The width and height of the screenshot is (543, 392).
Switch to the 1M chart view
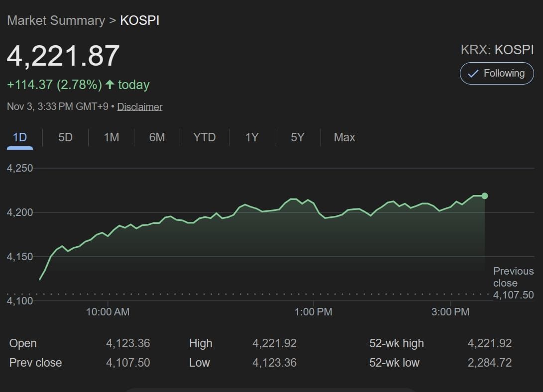110,137
